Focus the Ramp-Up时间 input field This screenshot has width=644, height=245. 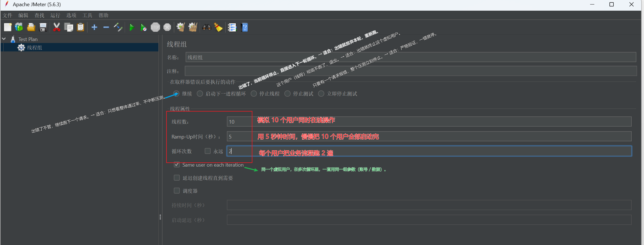click(429, 137)
